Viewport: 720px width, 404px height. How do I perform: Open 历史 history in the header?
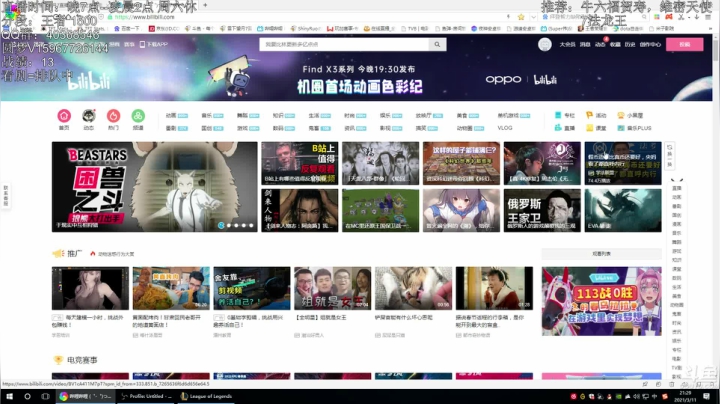click(630, 45)
